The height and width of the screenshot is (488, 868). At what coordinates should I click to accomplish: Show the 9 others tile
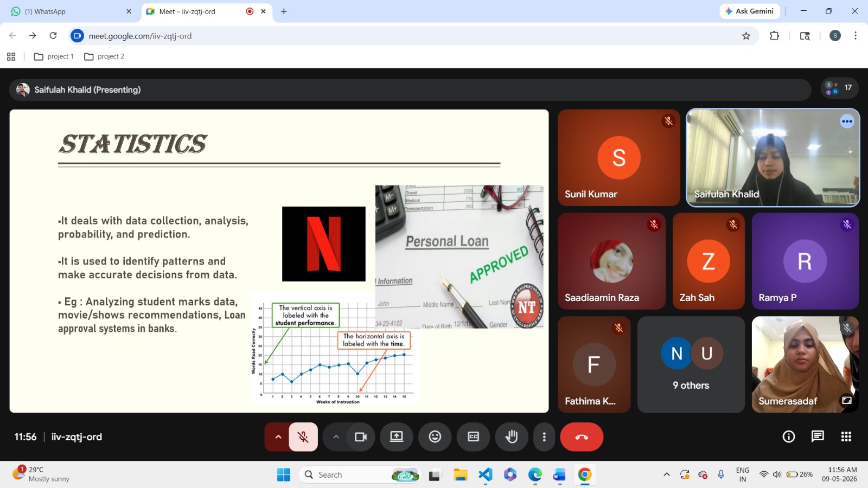[691, 365]
